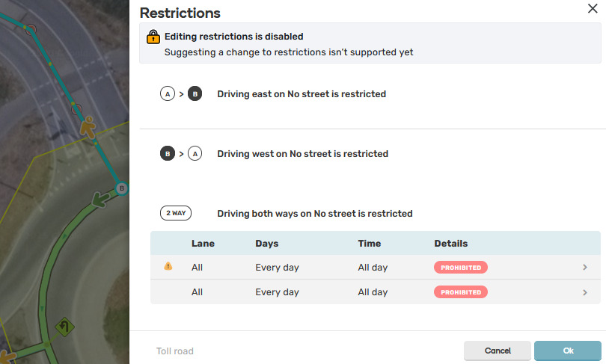This screenshot has width=606, height=364.
Task: Expand second restriction row with chevron
Action: click(x=584, y=292)
